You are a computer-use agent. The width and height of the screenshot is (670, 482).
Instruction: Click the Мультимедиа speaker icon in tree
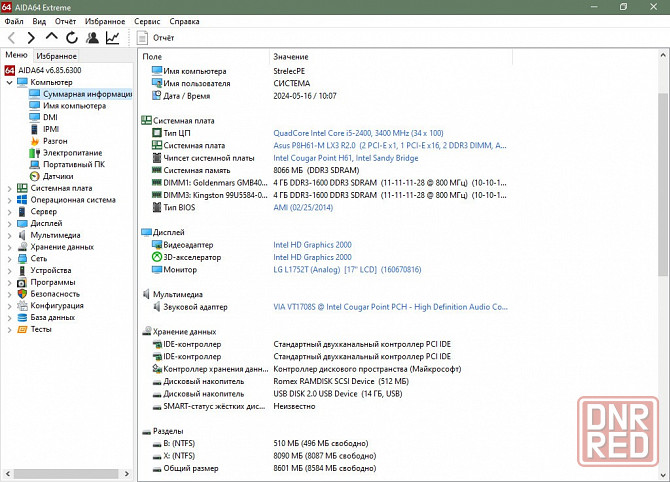(x=22, y=235)
